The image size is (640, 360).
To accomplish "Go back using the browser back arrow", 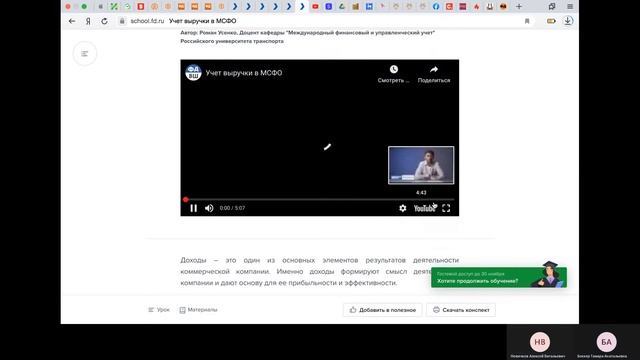I will [72, 21].
